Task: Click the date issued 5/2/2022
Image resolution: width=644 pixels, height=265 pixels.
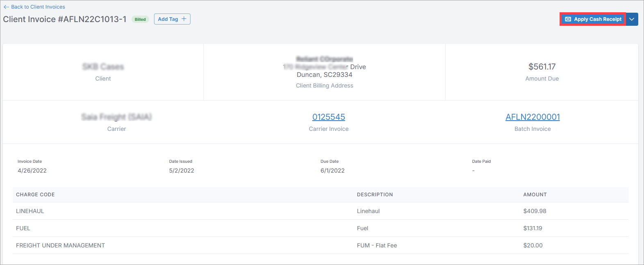Action: pos(181,171)
